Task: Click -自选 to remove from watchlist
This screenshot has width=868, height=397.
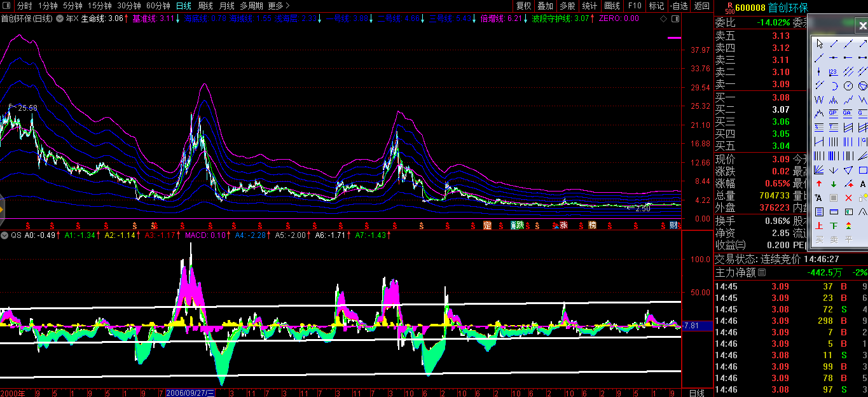Action: coord(679,6)
